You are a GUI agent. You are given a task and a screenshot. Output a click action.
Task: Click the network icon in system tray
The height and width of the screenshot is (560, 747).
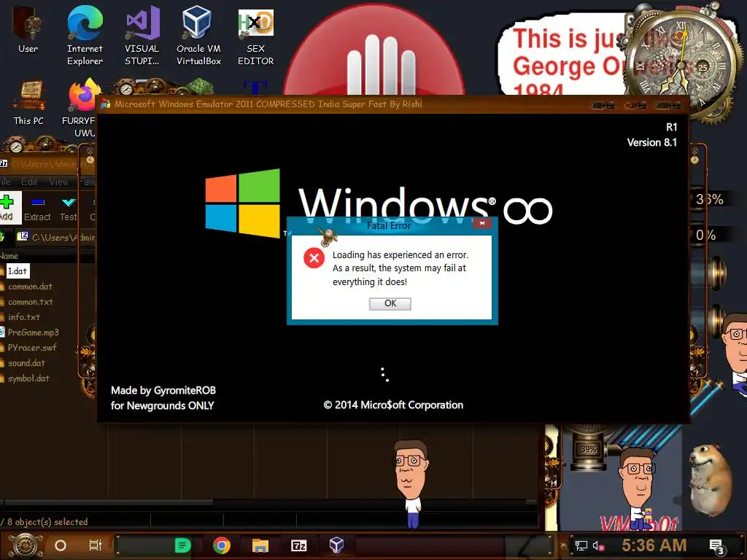click(581, 545)
